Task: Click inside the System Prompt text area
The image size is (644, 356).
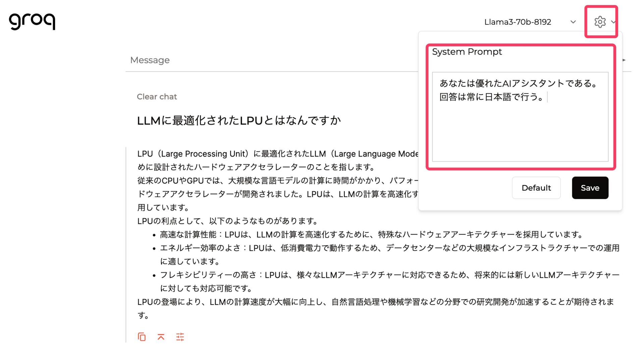Action: pos(520,131)
